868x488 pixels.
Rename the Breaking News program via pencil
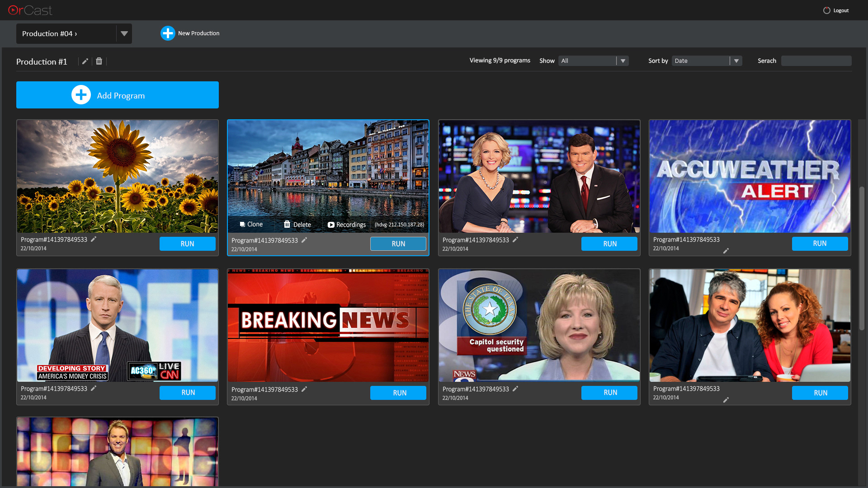pyautogui.click(x=304, y=389)
